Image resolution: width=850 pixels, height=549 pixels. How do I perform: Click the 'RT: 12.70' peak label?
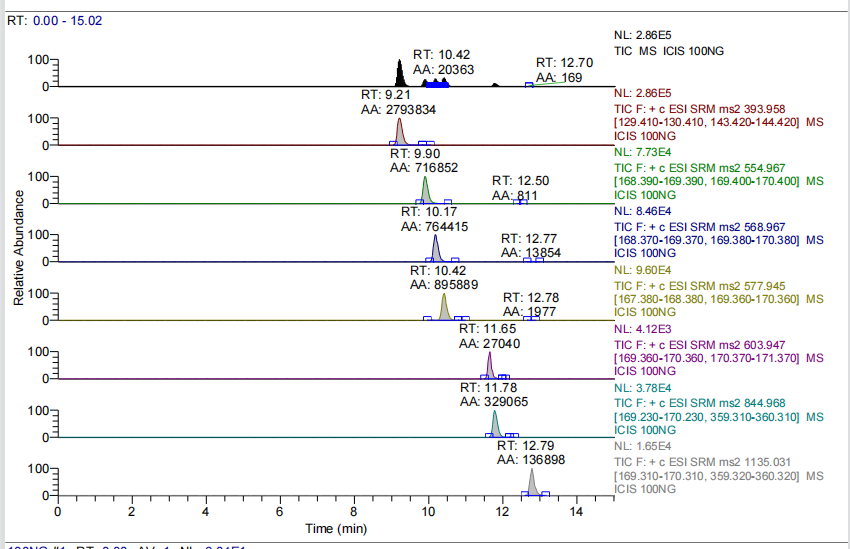[564, 63]
